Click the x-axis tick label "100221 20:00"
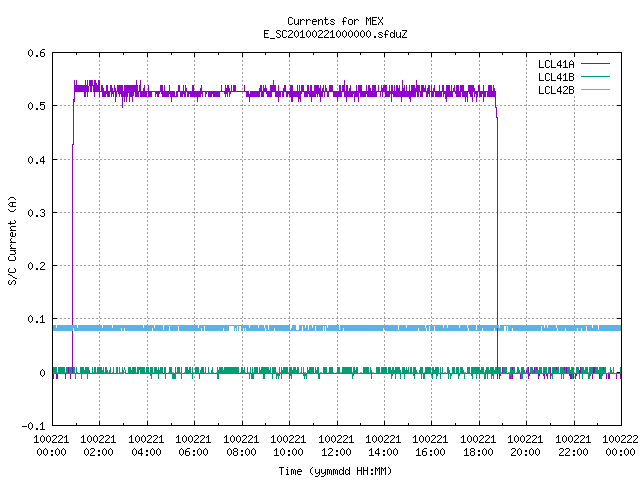 pos(525,446)
